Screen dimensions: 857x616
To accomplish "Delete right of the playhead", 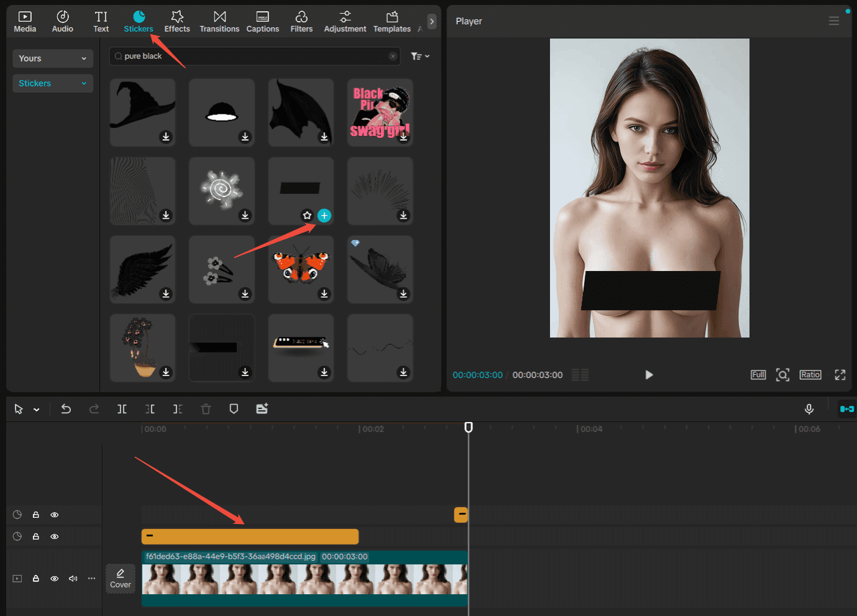I will [178, 409].
